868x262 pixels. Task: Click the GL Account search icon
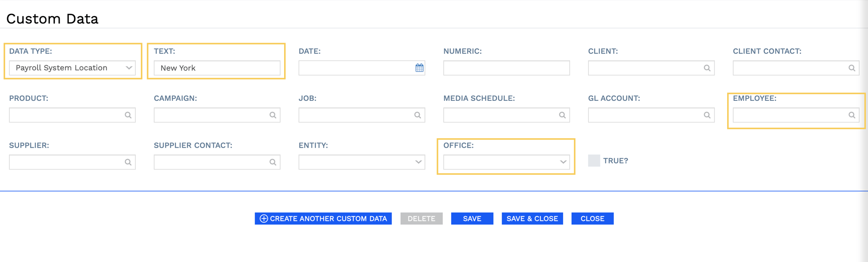click(x=707, y=115)
